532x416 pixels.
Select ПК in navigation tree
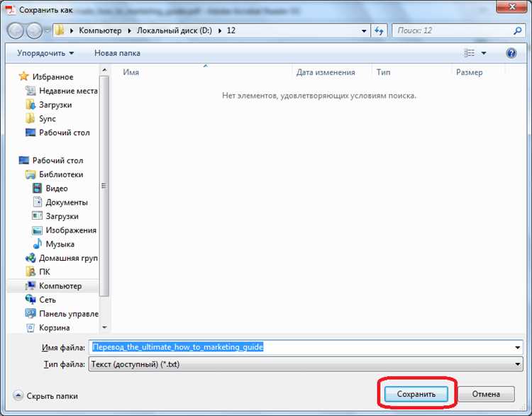[44, 272]
